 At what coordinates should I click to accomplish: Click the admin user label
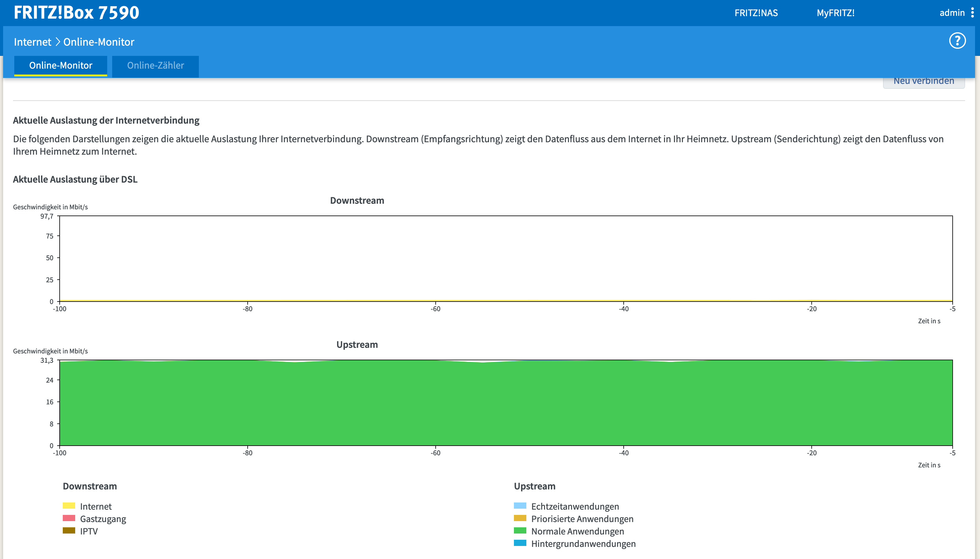pos(952,13)
